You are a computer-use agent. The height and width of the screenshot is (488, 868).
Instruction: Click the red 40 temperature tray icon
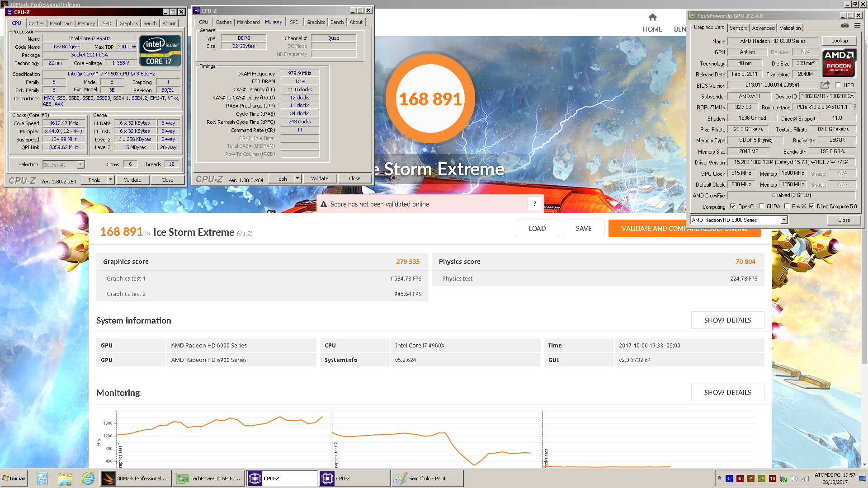740,479
